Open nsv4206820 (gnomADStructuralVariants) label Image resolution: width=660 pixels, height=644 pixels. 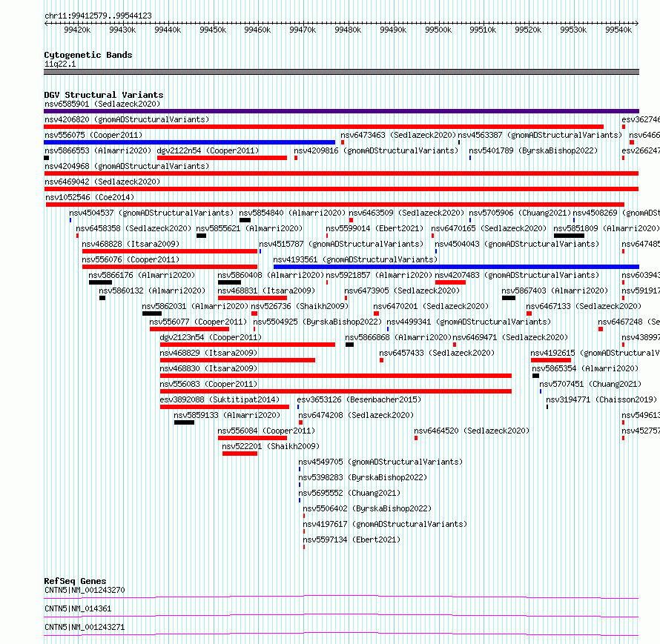[127, 119]
